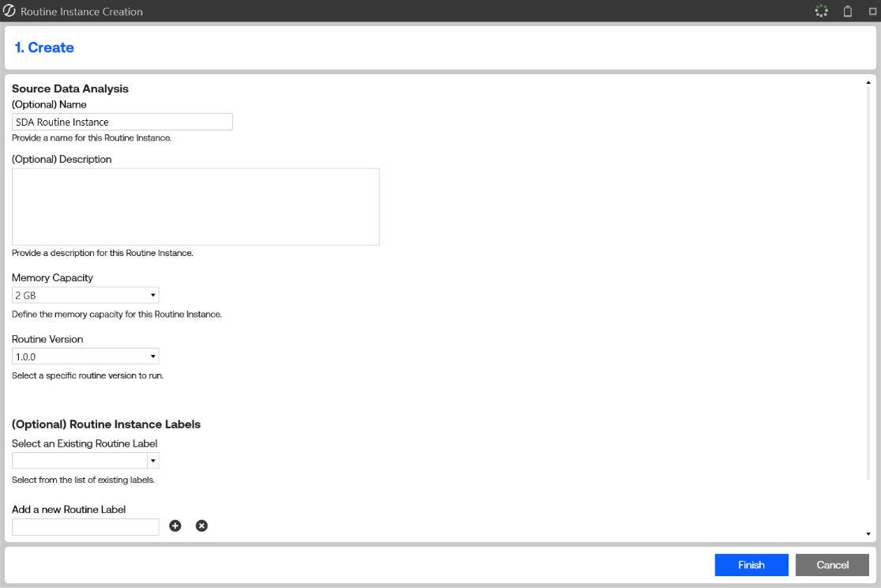Image resolution: width=881 pixels, height=588 pixels.
Task: Click the add label plus icon
Action: [175, 526]
